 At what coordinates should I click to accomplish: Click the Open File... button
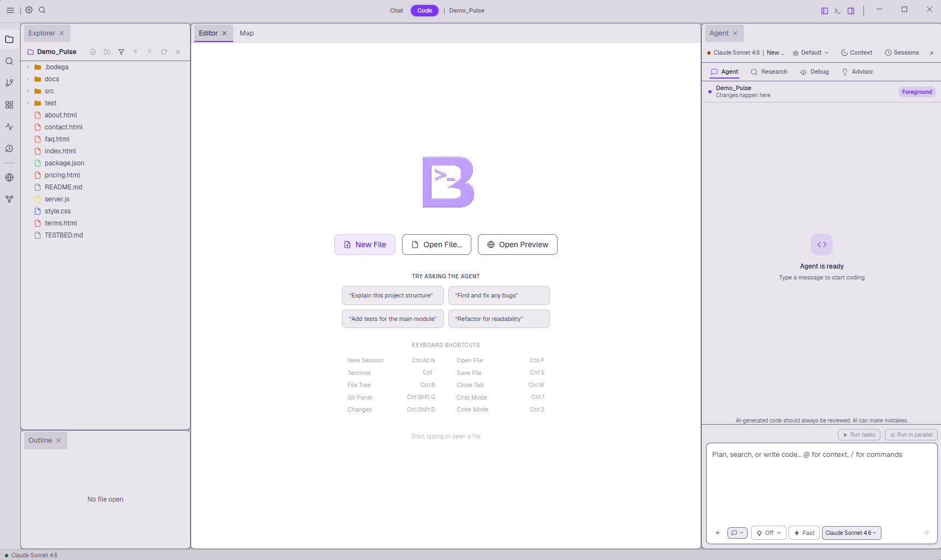click(436, 245)
